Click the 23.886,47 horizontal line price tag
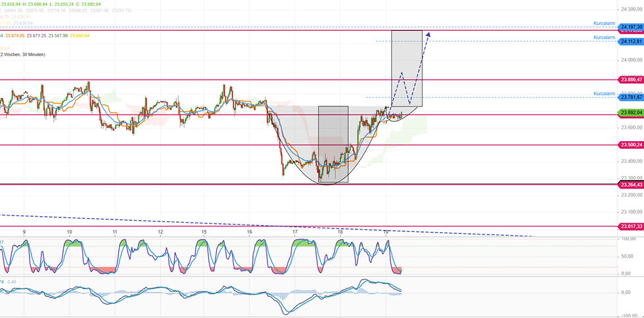Screen dimensions: 644x318 coord(631,79)
